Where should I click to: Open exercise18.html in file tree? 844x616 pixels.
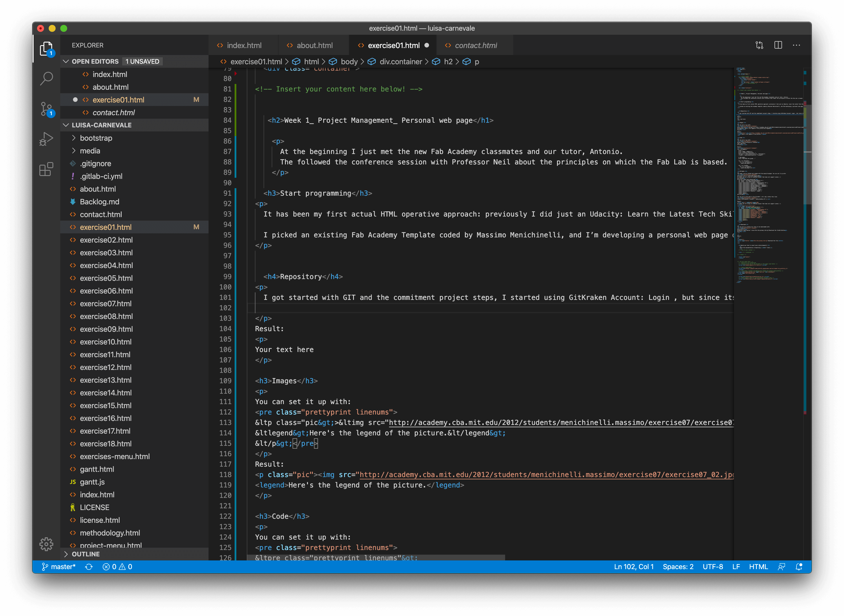click(134, 444)
